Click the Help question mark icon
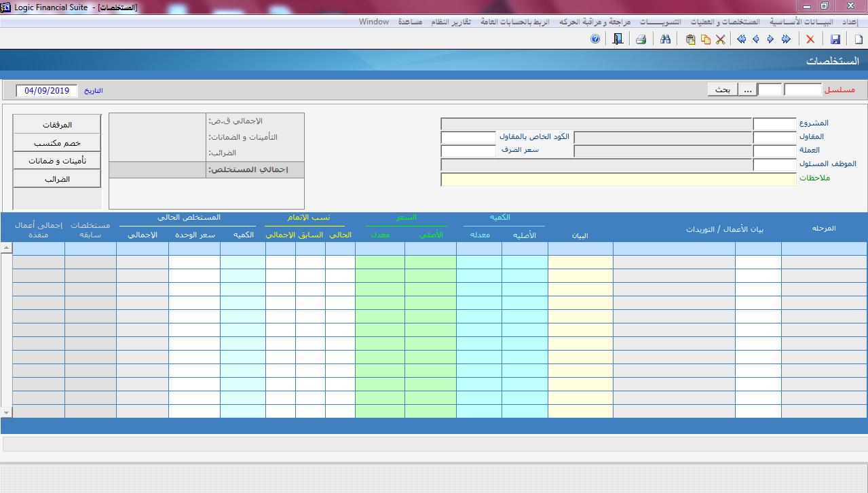 [595, 39]
